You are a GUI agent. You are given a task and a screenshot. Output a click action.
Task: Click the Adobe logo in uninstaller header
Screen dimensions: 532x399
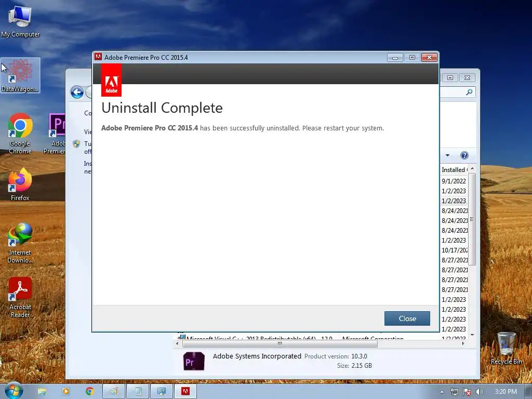[111, 81]
